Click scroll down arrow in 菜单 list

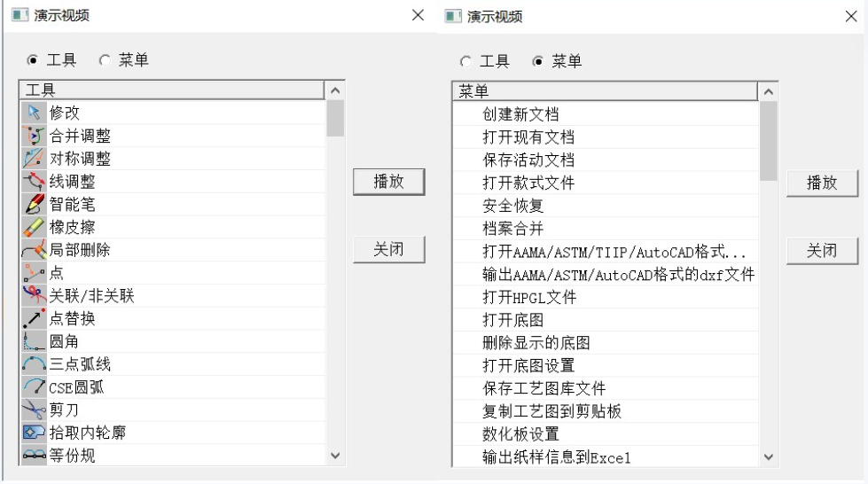(x=768, y=457)
